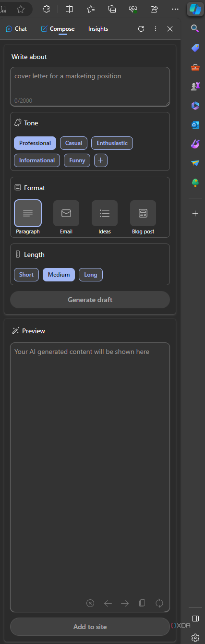Viewport: 205px width, 644px height.
Task: Toggle the sidebar layout icon
Action: [195, 618]
